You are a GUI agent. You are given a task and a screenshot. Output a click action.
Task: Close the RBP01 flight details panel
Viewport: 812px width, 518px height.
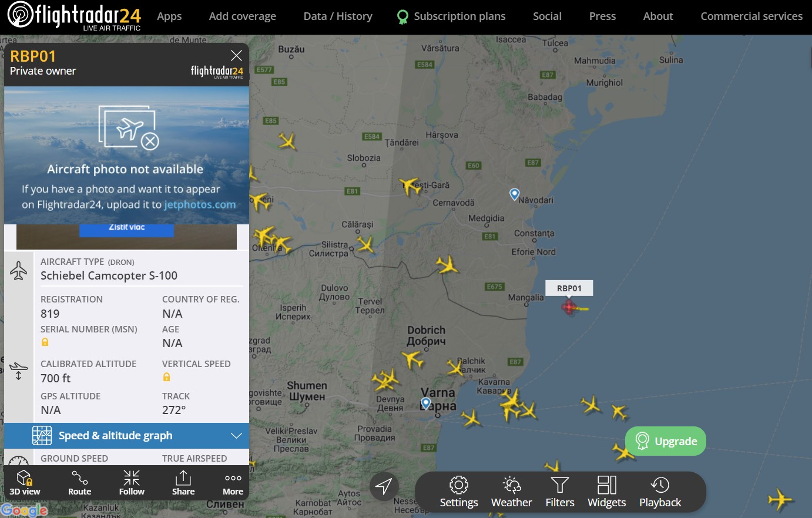(236, 56)
